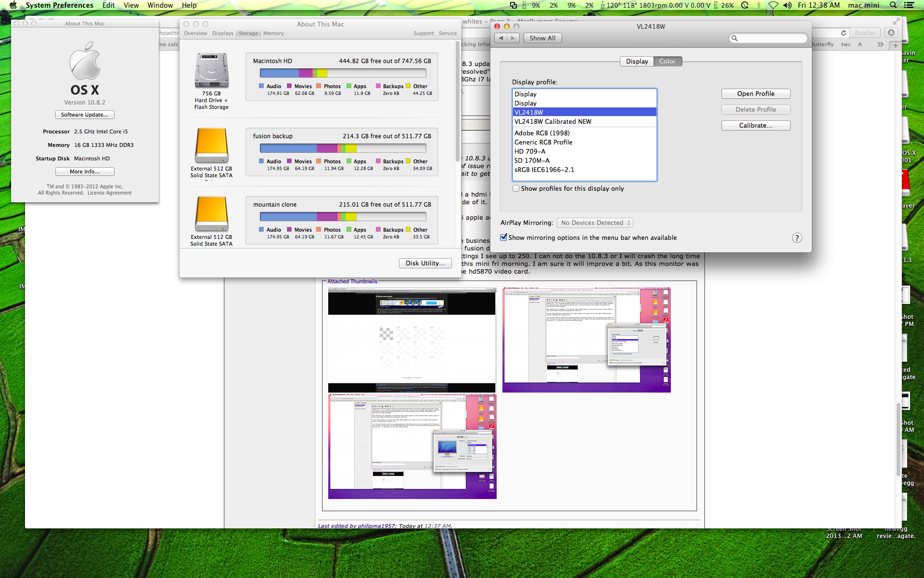Click the Disk Utility... button
Image resolution: width=924 pixels, height=578 pixels.
pos(425,263)
